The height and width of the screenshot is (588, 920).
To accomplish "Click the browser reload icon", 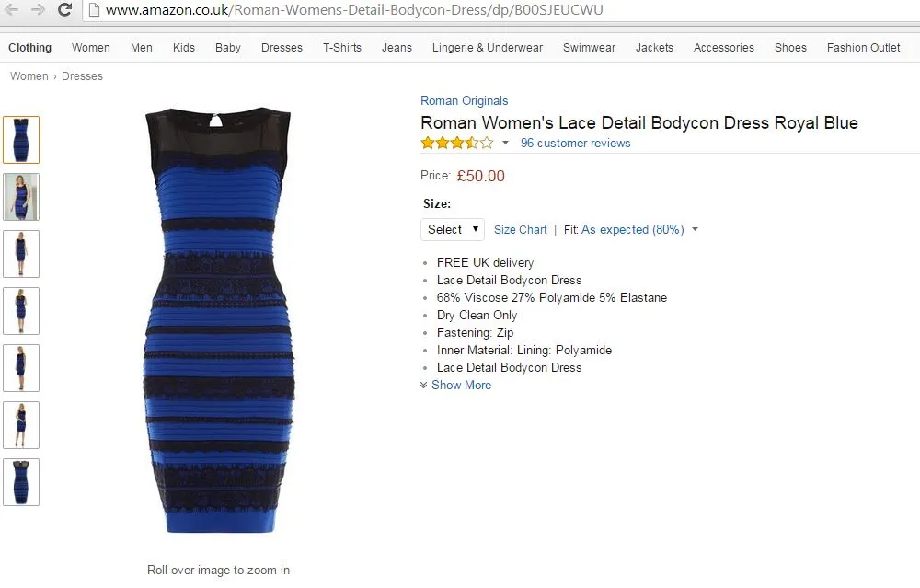I will click(x=64, y=9).
